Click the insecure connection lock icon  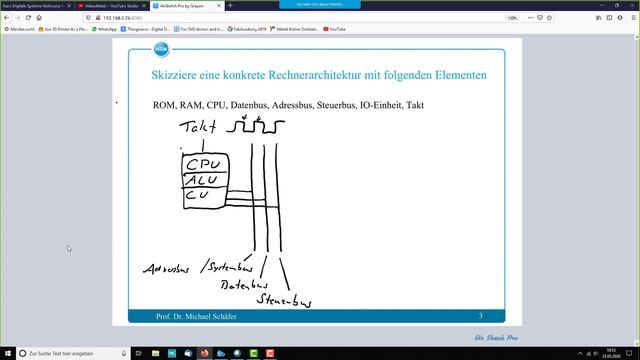click(x=98, y=18)
